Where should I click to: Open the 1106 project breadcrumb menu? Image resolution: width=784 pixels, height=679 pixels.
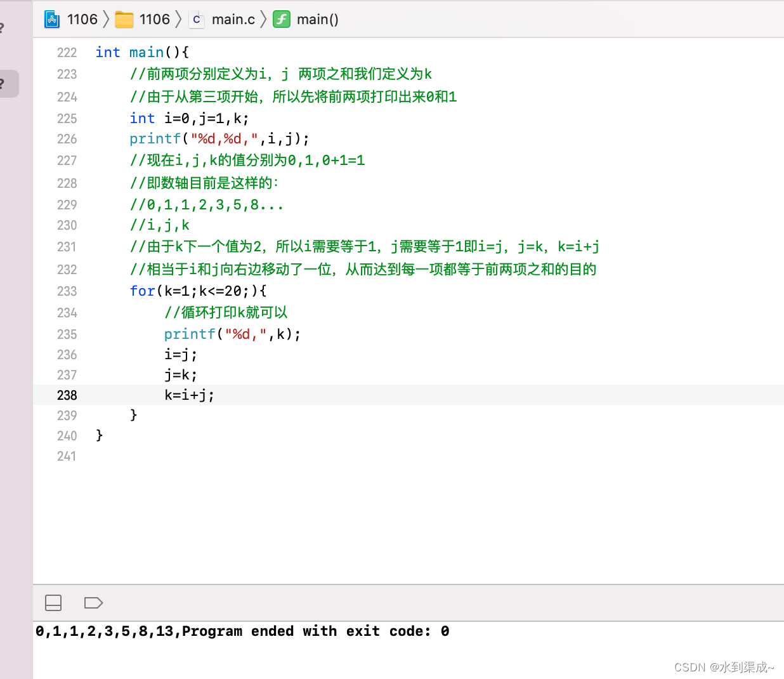tap(82, 20)
